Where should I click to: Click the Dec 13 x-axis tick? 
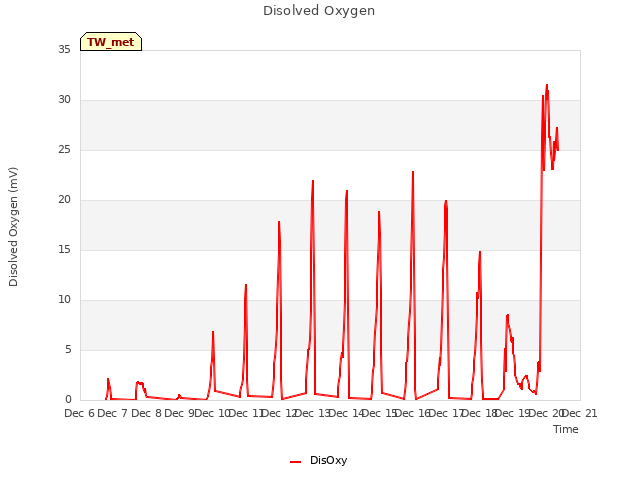313,413
